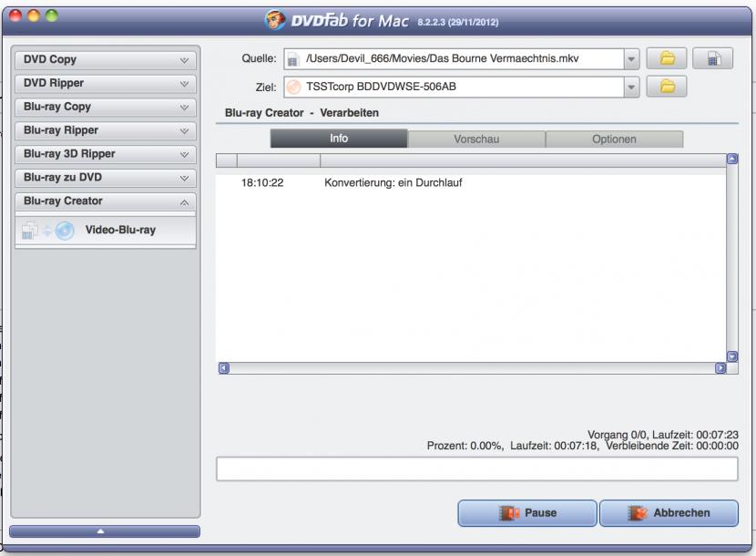Viewport: 756px width, 556px height.
Task: Click the Video-Blu-ray disc icon
Action: [65, 231]
